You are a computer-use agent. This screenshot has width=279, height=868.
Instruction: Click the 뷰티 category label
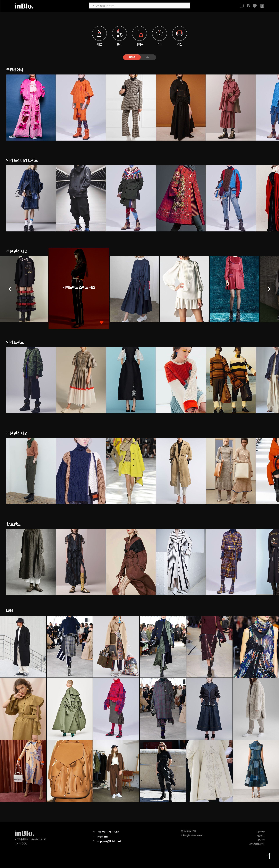(x=119, y=44)
